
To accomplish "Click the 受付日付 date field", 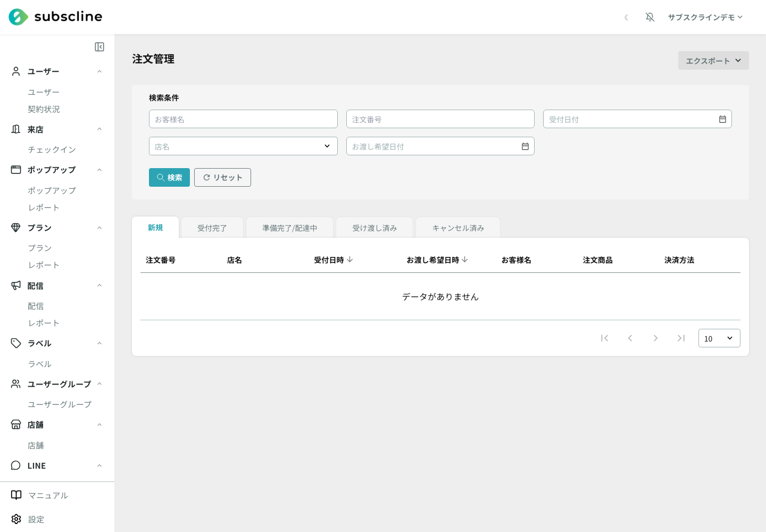I will click(637, 119).
